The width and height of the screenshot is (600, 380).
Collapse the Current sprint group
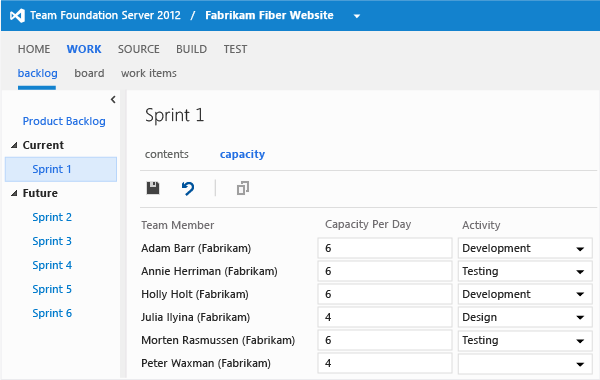click(14, 145)
